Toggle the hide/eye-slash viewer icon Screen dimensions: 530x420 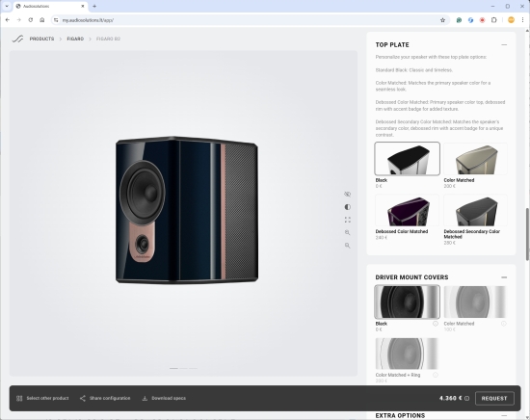coord(347,194)
